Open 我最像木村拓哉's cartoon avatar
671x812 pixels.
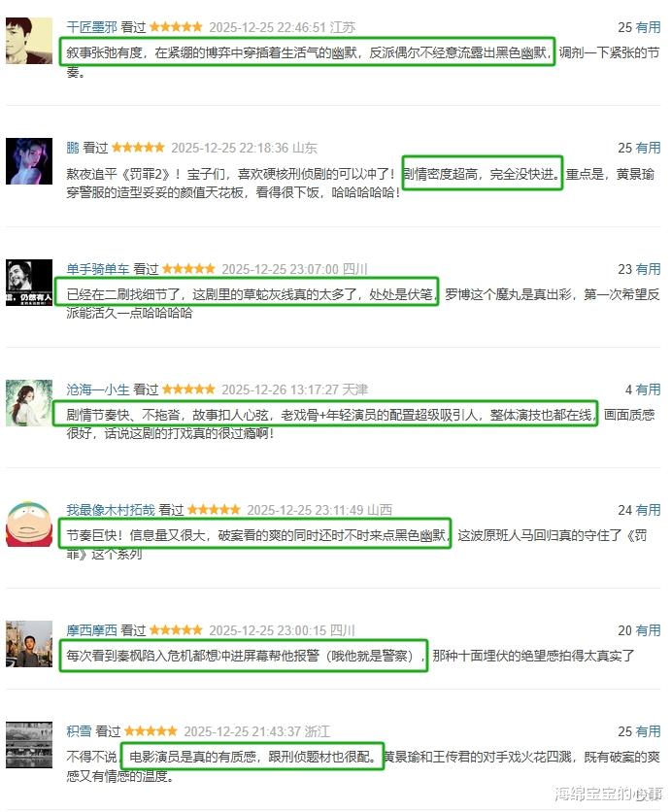(29, 524)
